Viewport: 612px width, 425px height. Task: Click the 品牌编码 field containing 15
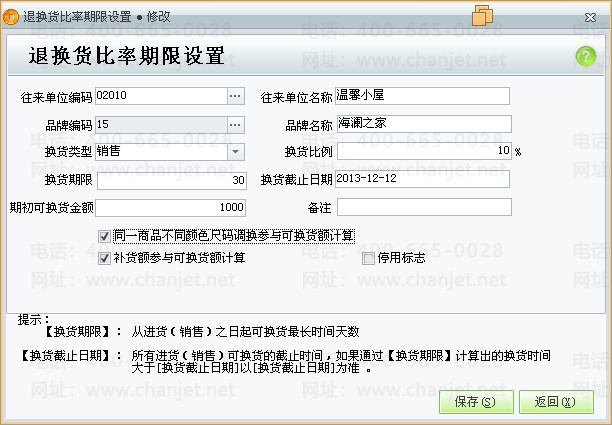[160, 124]
